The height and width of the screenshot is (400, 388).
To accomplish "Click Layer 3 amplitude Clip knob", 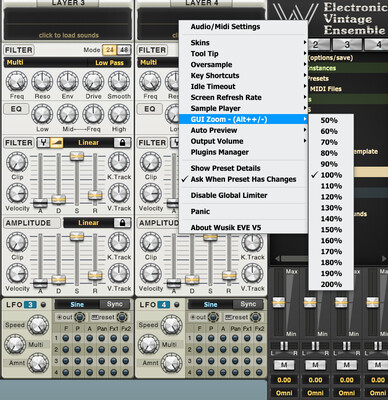I will [17, 243].
